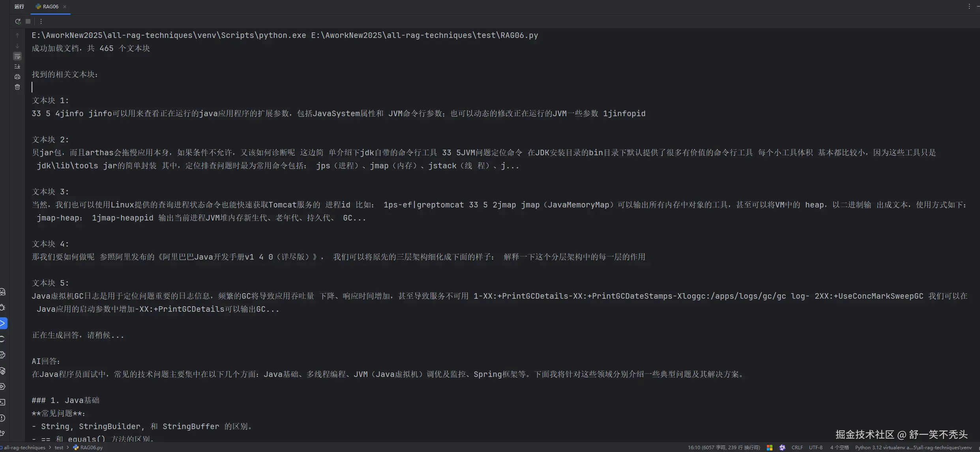The image size is (980, 452).
Task: Open the Debug tool window
Action: coord(3,307)
